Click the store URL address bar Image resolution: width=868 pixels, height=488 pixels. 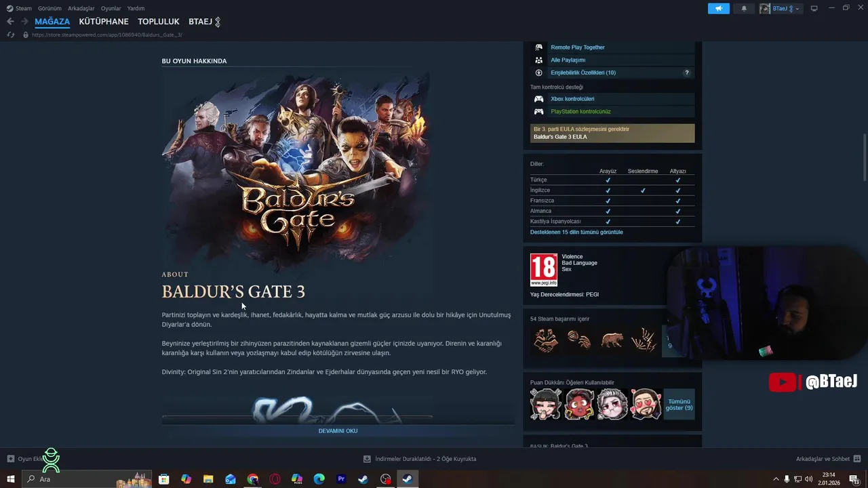click(106, 35)
